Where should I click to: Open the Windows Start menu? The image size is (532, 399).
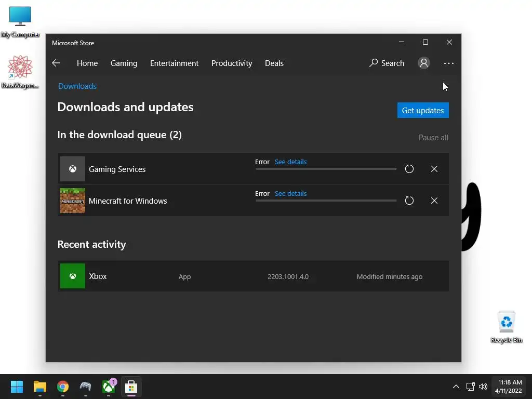(x=17, y=387)
